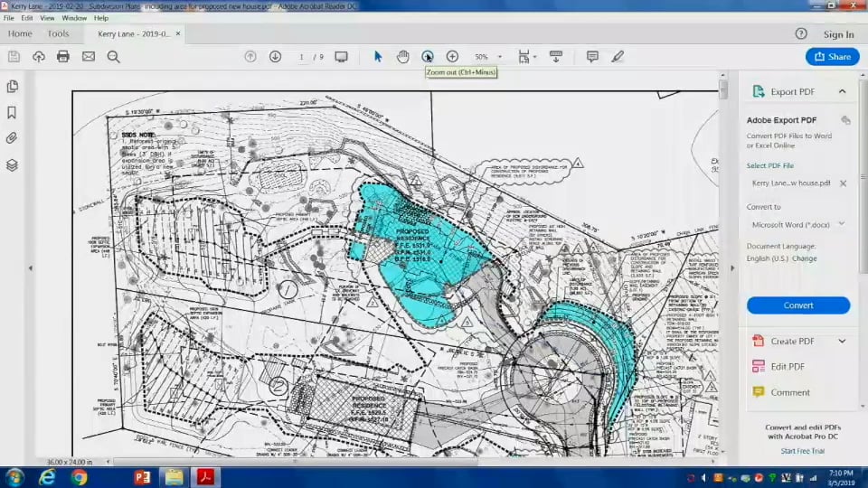The image size is (868, 488).
Task: Click the Start Free Trial link
Action: click(802, 451)
